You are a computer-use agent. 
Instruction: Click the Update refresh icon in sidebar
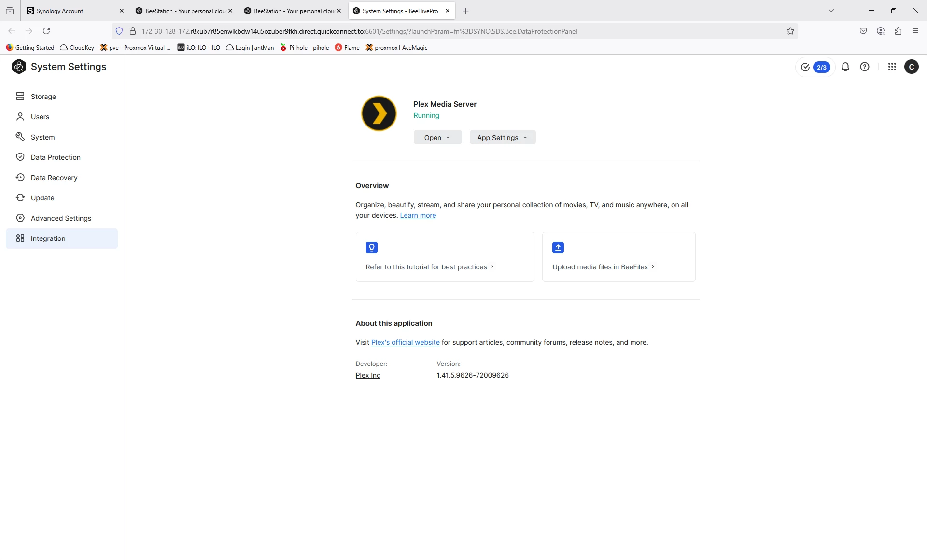click(20, 198)
